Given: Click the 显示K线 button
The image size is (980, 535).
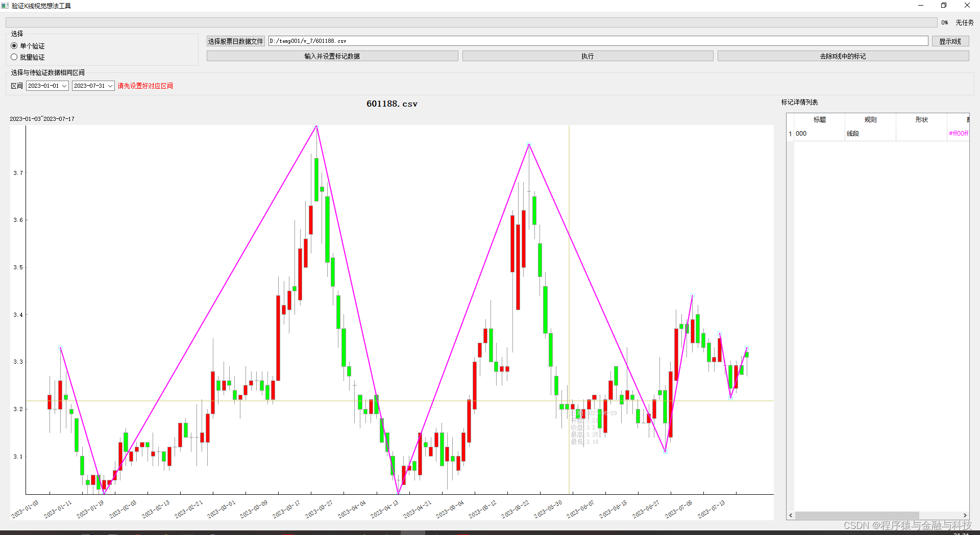Looking at the screenshot, I should point(950,41).
